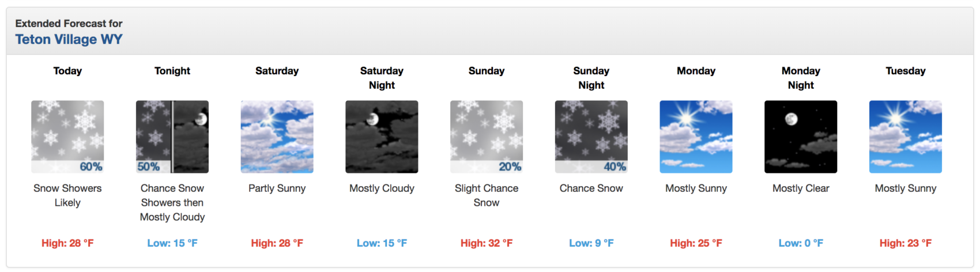Open the Saturday partly sunny icon
The width and height of the screenshot is (980, 272).
coord(277,137)
